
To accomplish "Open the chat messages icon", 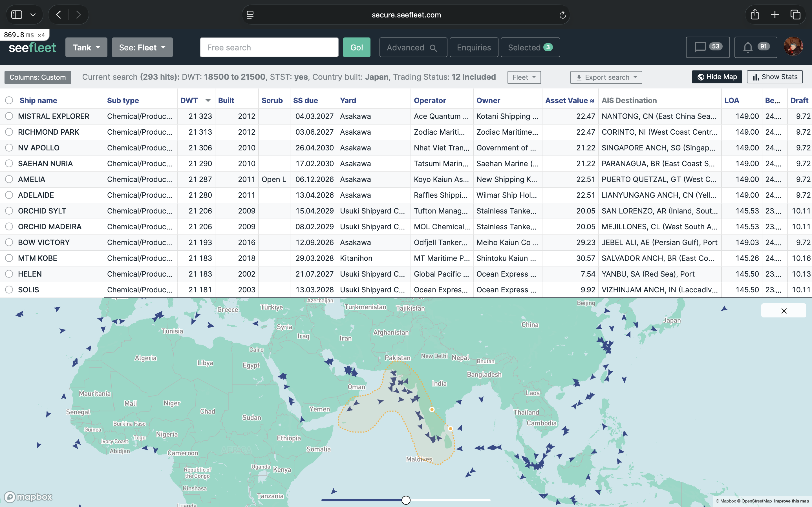I will [x=707, y=47].
